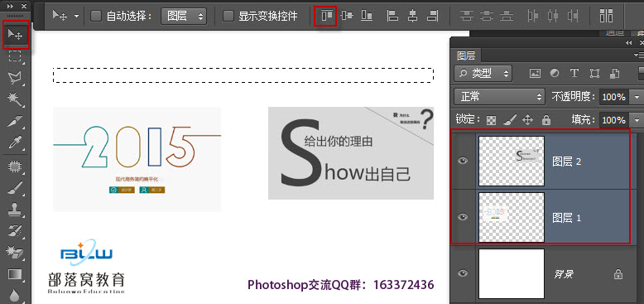Select the Eraser tool
The height and width of the screenshot is (304, 644).
click(x=15, y=253)
